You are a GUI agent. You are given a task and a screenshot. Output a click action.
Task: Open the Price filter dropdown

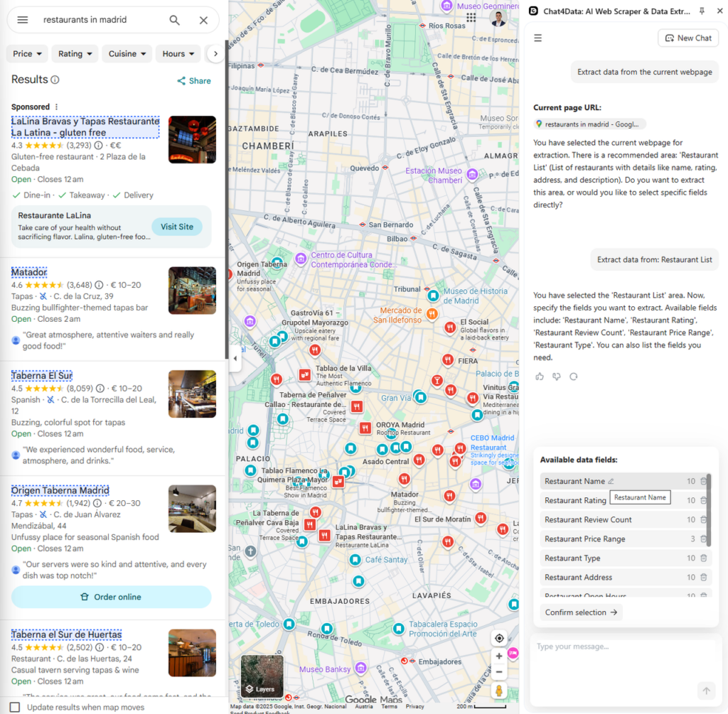click(x=28, y=54)
